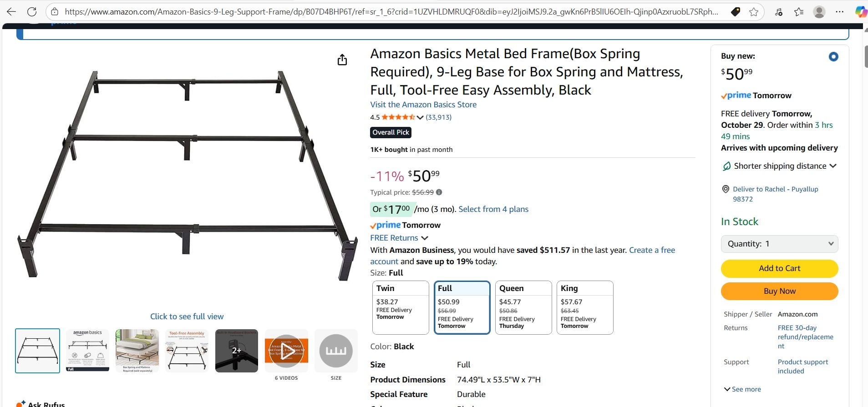This screenshot has width=868, height=407.
Task: Open the browser ellipsis settings menu
Action: pos(840,11)
